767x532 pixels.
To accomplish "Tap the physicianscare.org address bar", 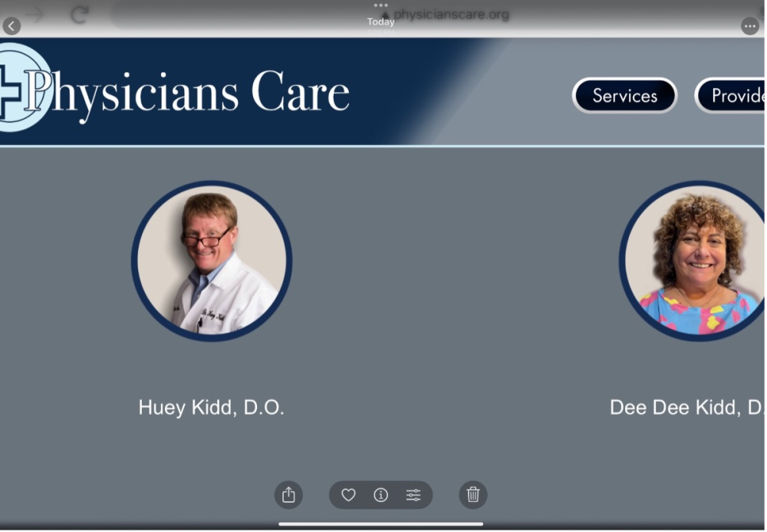I will 445,14.
